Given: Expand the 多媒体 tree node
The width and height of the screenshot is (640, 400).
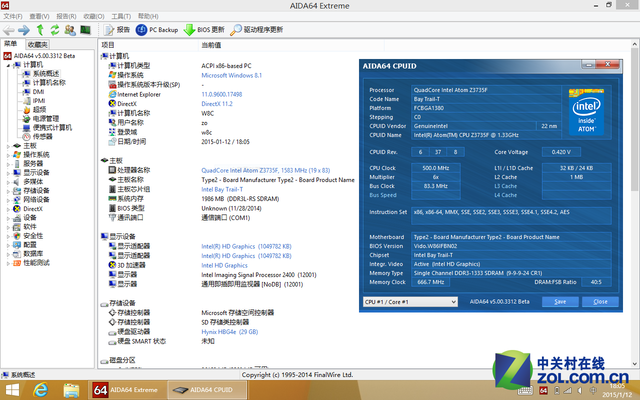Looking at the screenshot, I should click(x=8, y=182).
